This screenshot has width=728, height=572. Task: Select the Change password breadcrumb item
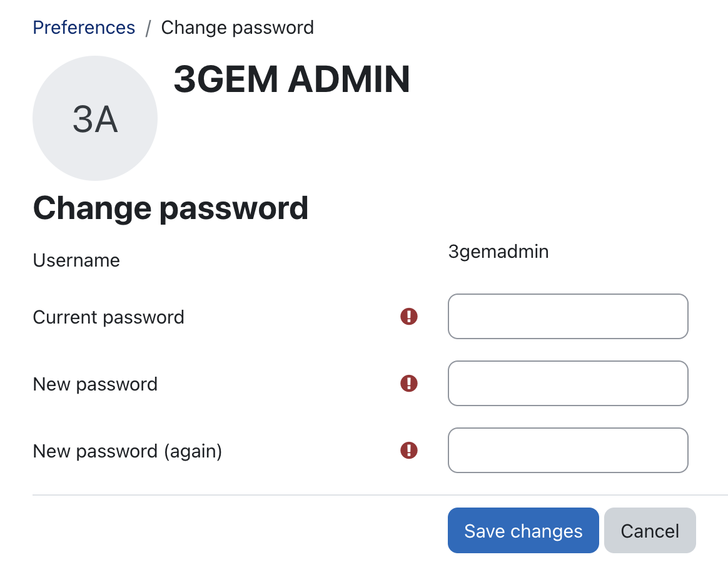point(238,28)
